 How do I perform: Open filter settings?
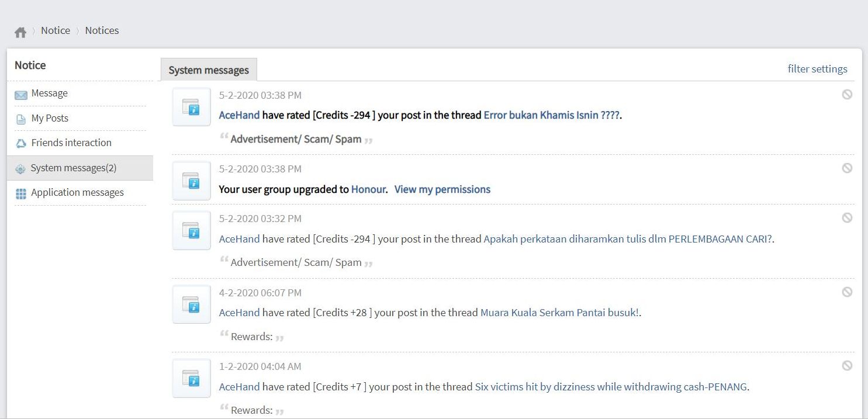tap(817, 69)
